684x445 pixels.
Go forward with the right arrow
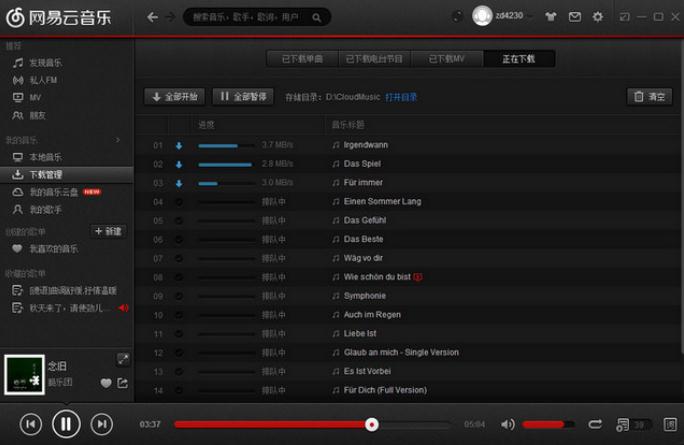tap(170, 17)
